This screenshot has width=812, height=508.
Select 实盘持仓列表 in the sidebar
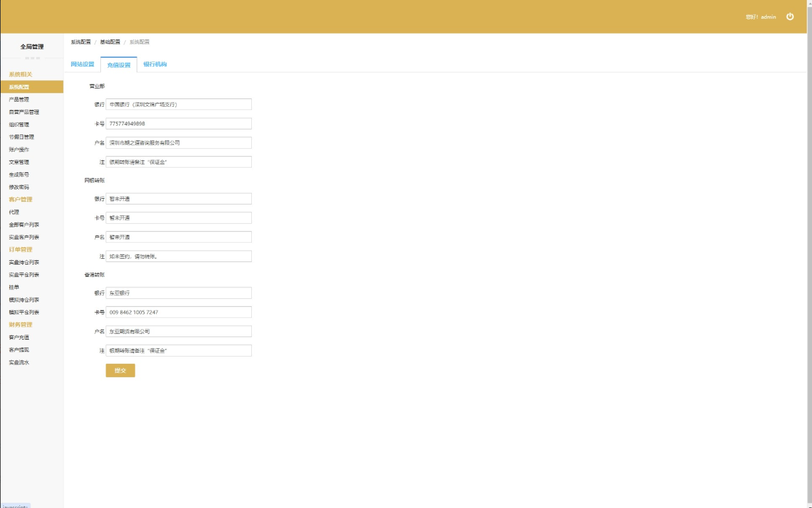point(24,262)
